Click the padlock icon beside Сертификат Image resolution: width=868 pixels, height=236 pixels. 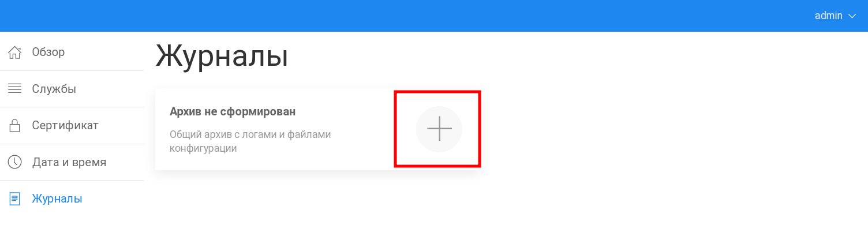[x=14, y=125]
